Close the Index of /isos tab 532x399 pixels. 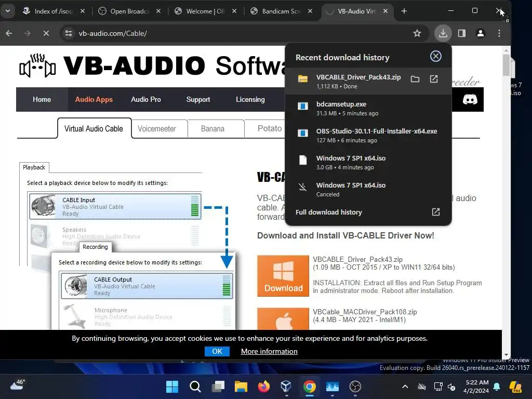tap(83, 11)
